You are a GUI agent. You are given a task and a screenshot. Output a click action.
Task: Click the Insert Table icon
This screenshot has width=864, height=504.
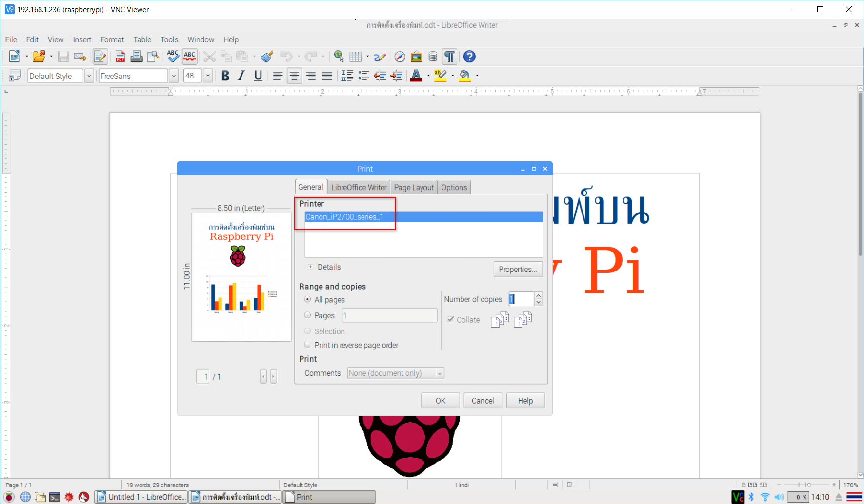356,57
